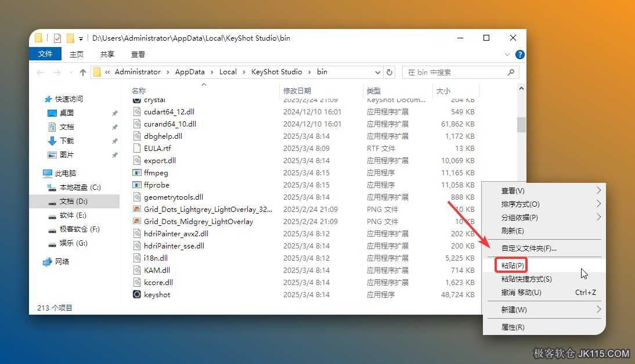Go back with the back arrow

pyautogui.click(x=41, y=73)
